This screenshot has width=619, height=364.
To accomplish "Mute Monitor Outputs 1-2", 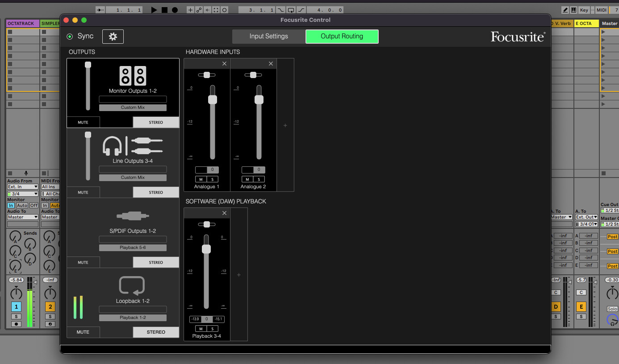I will tap(83, 122).
